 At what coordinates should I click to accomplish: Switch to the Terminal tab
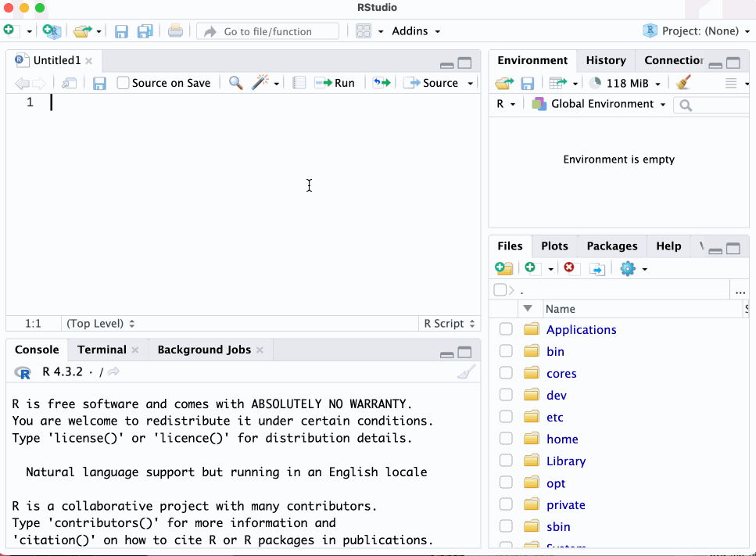[102, 350]
